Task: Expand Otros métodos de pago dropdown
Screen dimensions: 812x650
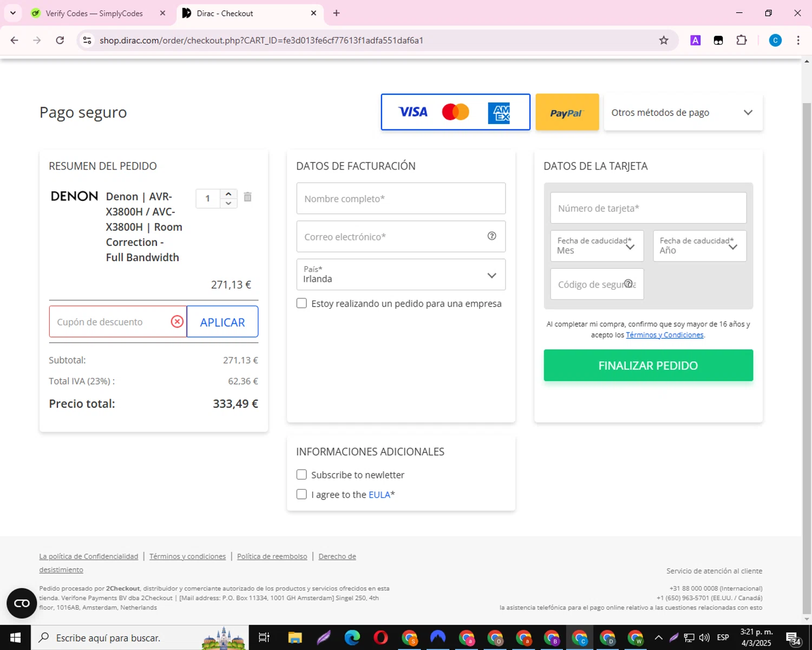Action: pyautogui.click(x=683, y=112)
